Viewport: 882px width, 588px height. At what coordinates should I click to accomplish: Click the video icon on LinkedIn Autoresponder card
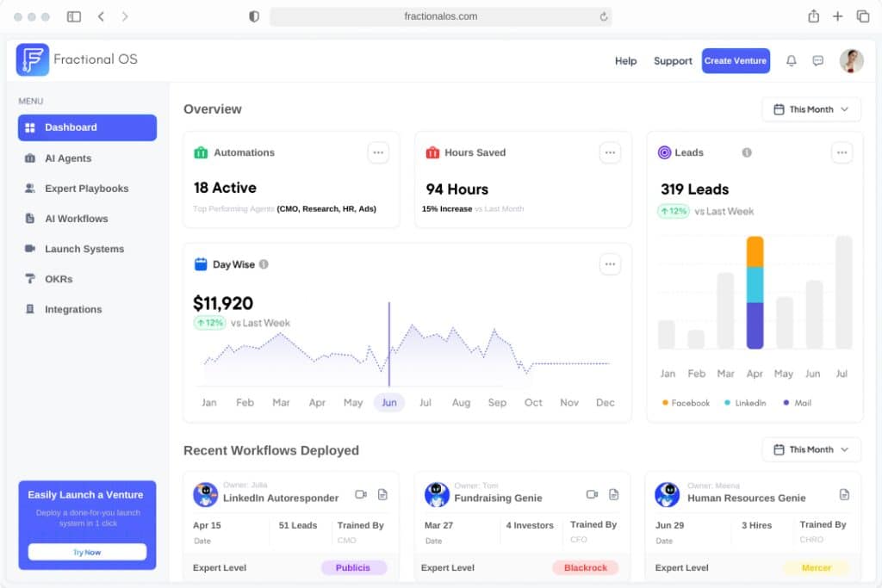(x=359, y=494)
